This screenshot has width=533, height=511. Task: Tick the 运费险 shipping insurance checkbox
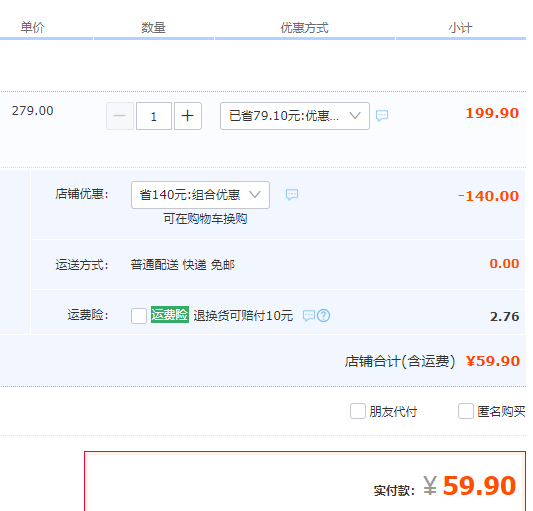139,316
